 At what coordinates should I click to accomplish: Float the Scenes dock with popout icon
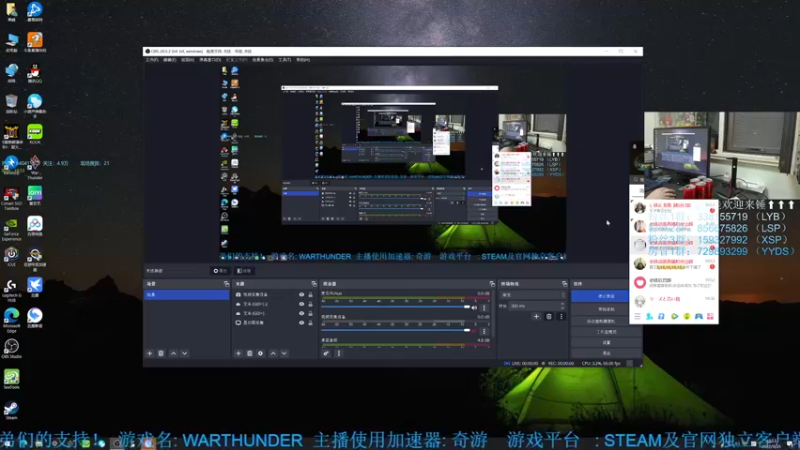(x=226, y=284)
